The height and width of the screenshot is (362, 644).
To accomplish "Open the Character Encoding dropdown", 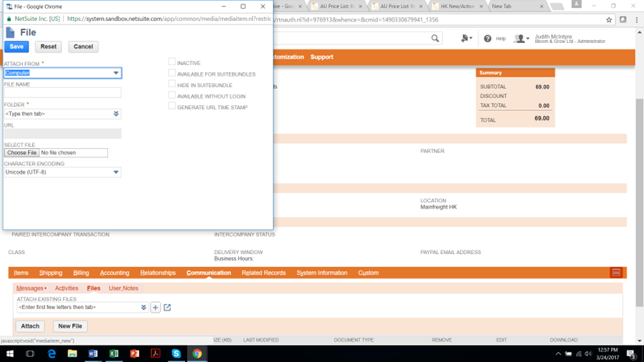I will pos(116,172).
